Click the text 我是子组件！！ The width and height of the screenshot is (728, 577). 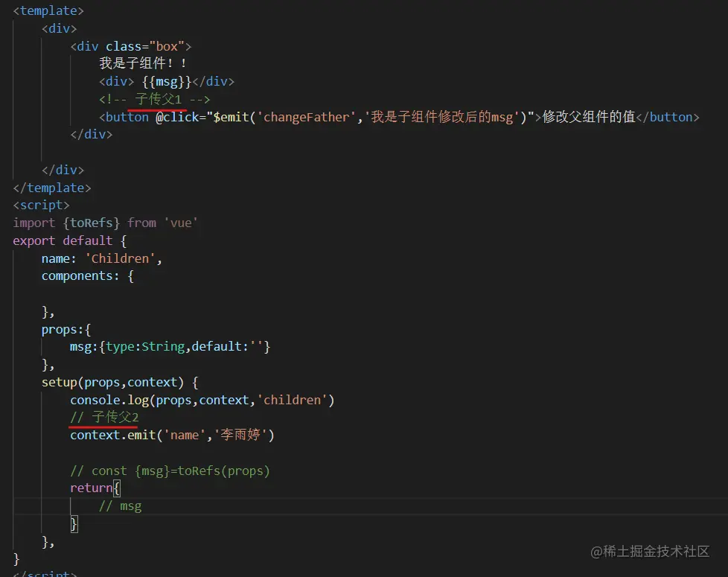[x=143, y=63]
